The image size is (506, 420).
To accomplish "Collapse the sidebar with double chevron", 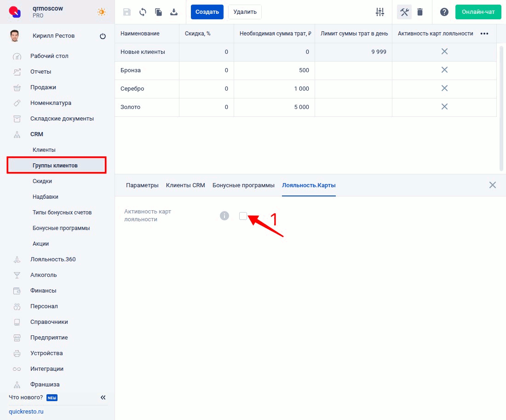I will click(x=103, y=397).
